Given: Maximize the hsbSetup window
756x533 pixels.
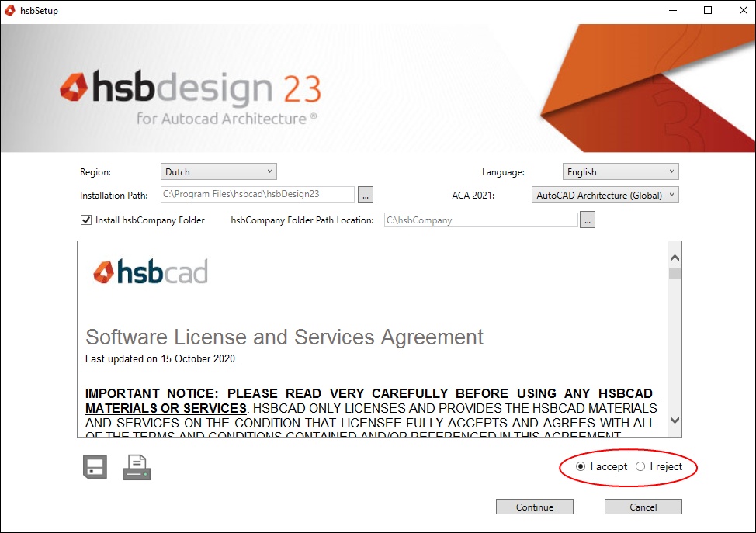Looking at the screenshot, I should click(708, 10).
